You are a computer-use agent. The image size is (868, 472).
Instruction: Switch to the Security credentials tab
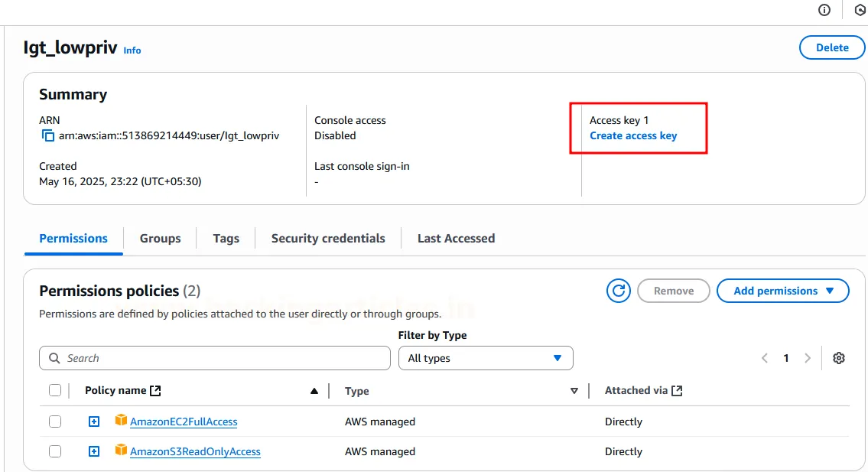coord(328,238)
